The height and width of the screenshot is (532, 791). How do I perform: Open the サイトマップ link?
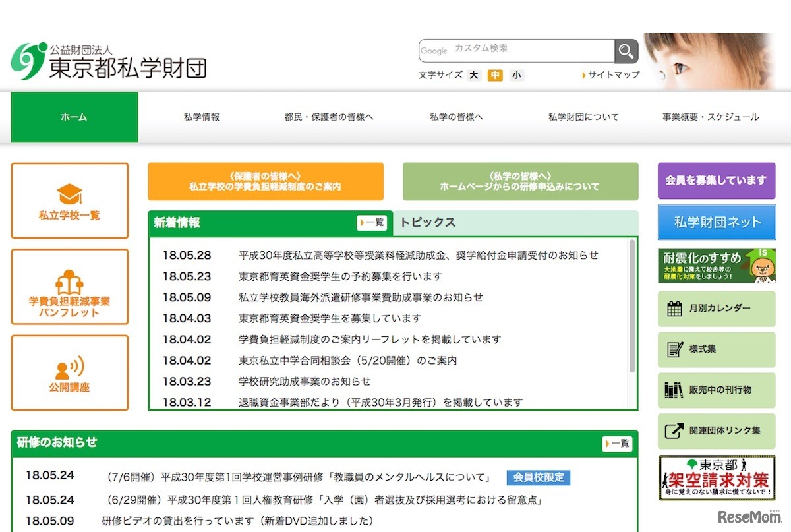click(613, 75)
